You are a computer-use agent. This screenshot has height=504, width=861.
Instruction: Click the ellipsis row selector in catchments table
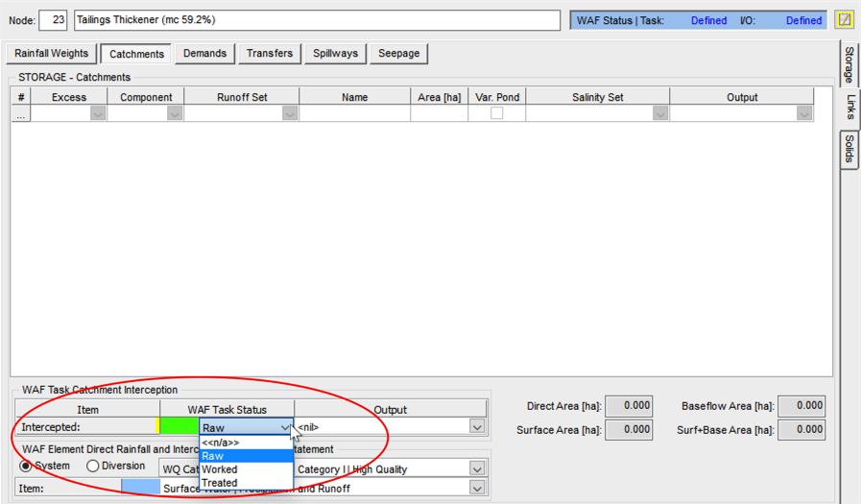(21, 113)
